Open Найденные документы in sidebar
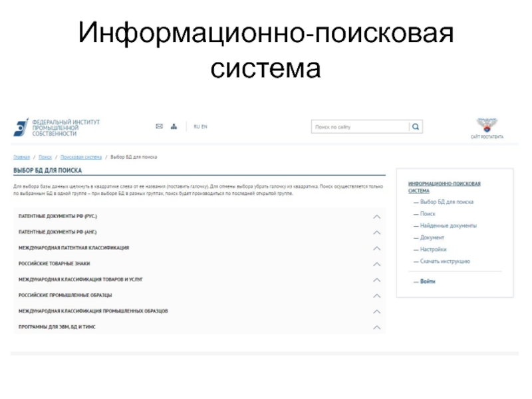This screenshot has width=532, height=399. pos(448,226)
